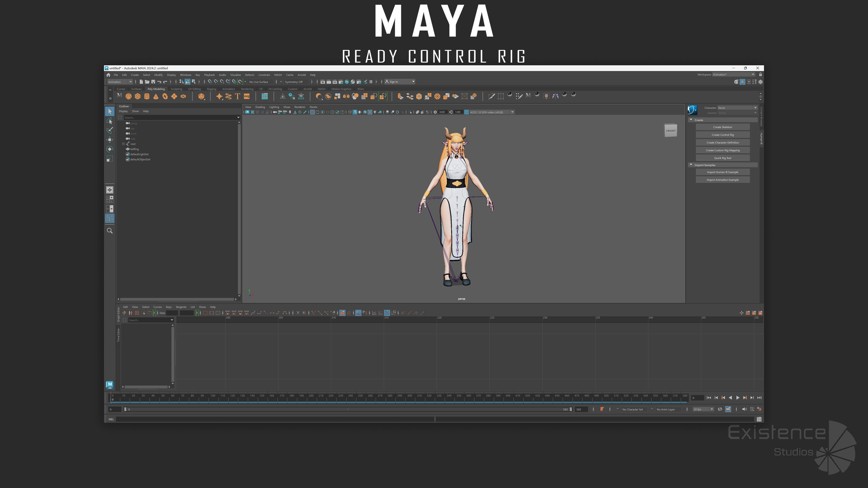Click the SVG import shelf icon

247,96
